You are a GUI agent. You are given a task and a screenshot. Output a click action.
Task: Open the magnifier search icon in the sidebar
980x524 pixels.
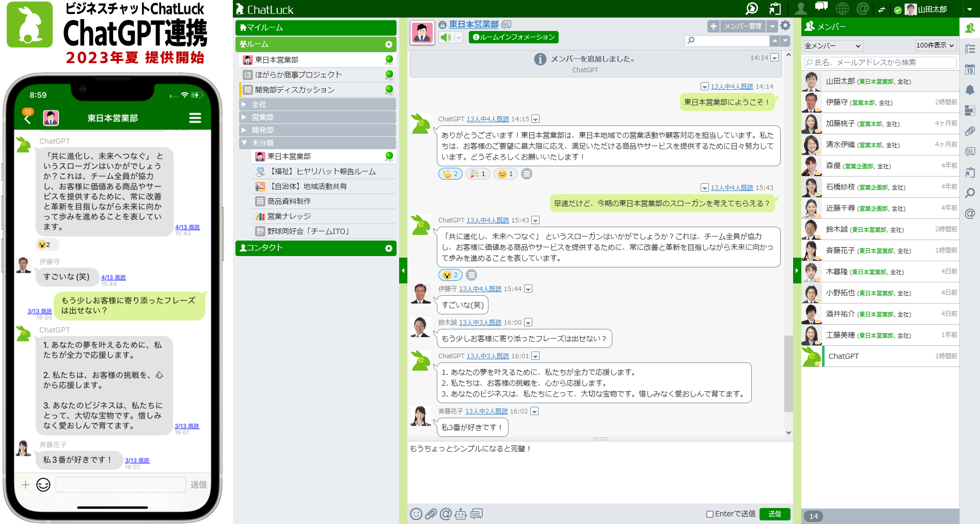click(970, 194)
